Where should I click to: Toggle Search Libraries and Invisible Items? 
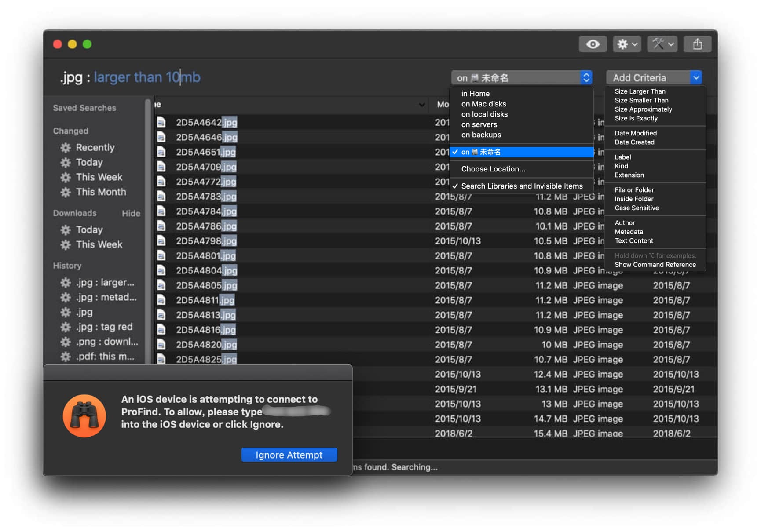click(521, 186)
